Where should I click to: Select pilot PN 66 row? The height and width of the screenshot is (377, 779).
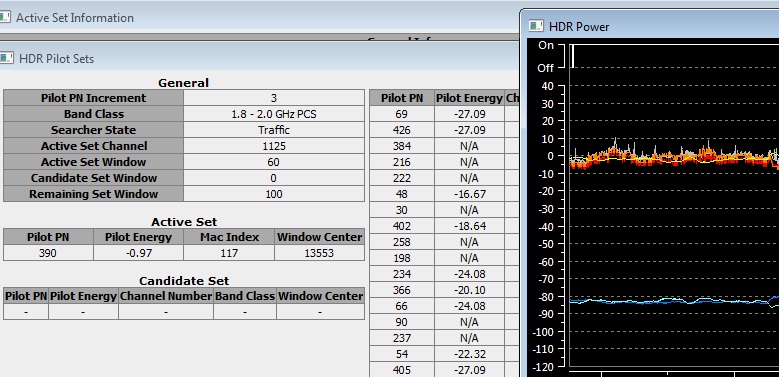[444, 306]
